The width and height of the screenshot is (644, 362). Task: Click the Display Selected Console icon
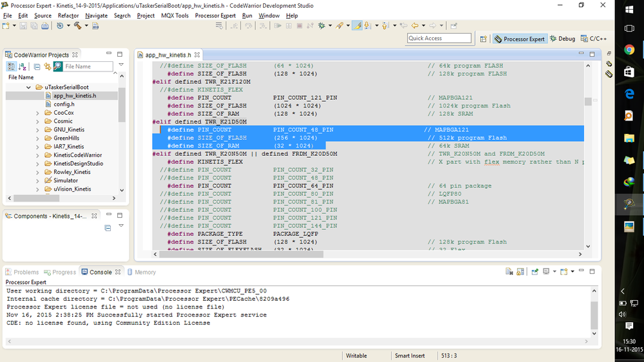pos(546,272)
